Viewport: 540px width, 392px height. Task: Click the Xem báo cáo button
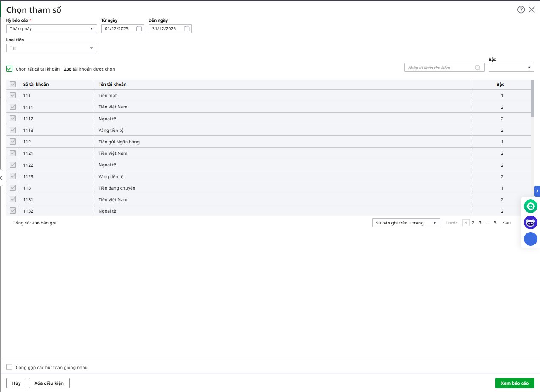coord(514,383)
